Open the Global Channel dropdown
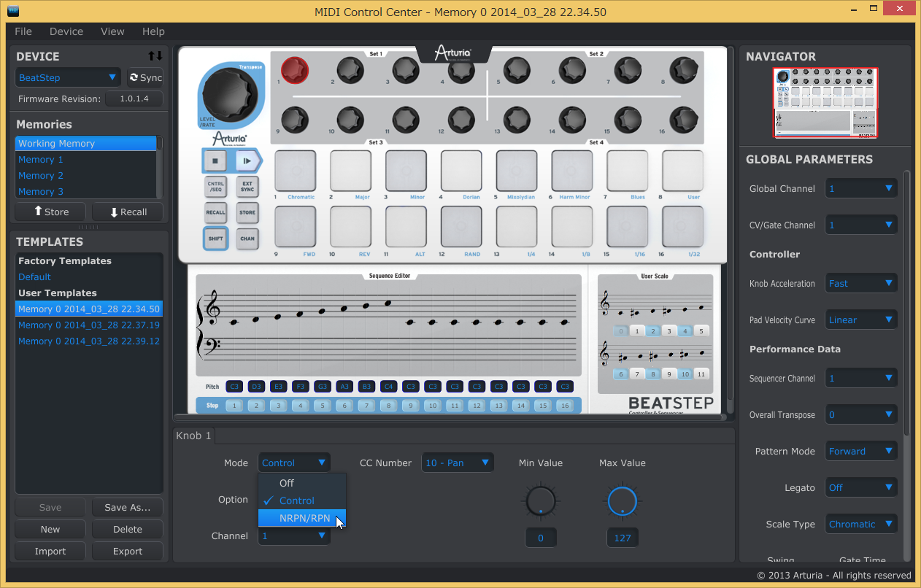The height and width of the screenshot is (588, 921). [861, 188]
